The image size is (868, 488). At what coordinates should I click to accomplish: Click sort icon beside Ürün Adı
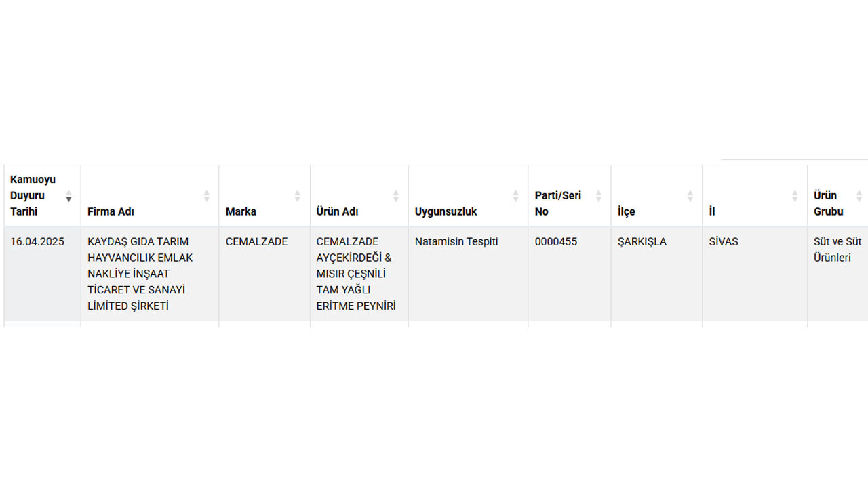point(396,196)
